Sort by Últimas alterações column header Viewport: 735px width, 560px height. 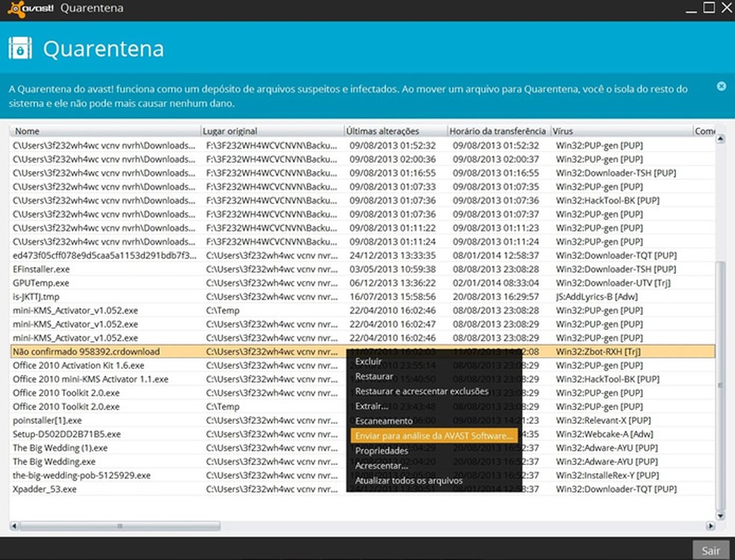pos(396,131)
